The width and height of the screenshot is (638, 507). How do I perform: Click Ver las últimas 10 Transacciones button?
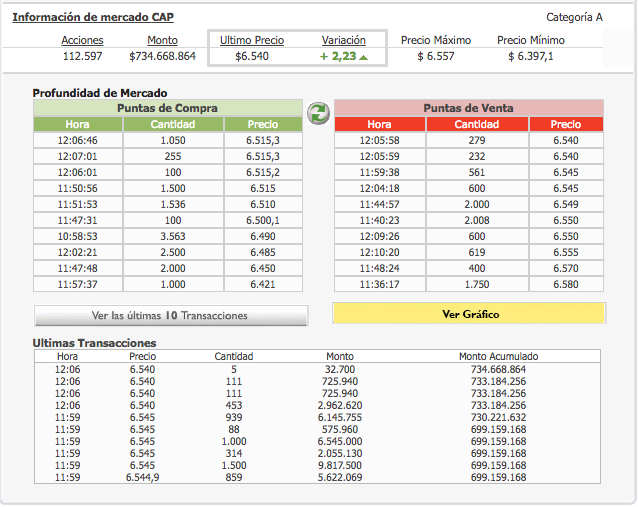tap(171, 316)
